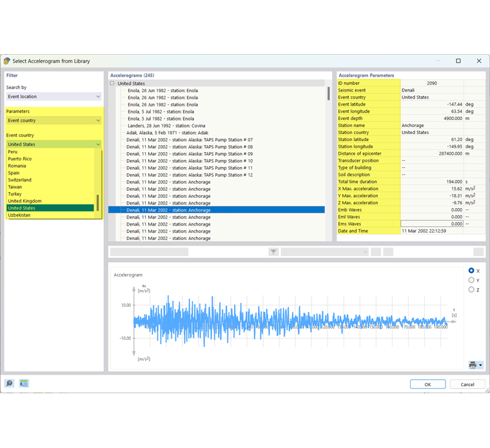
Task: Click the Event longitude value 63.54
Action: [x=456, y=112]
